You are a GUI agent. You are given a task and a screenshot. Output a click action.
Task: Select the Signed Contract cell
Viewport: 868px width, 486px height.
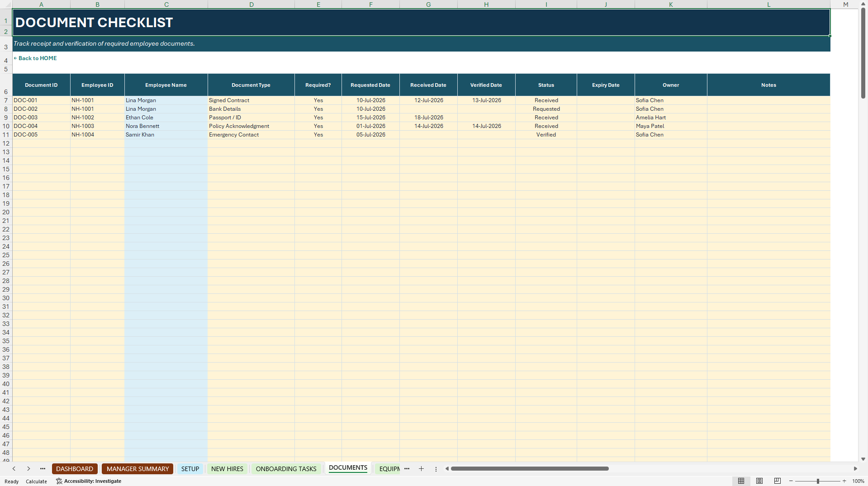251,100
